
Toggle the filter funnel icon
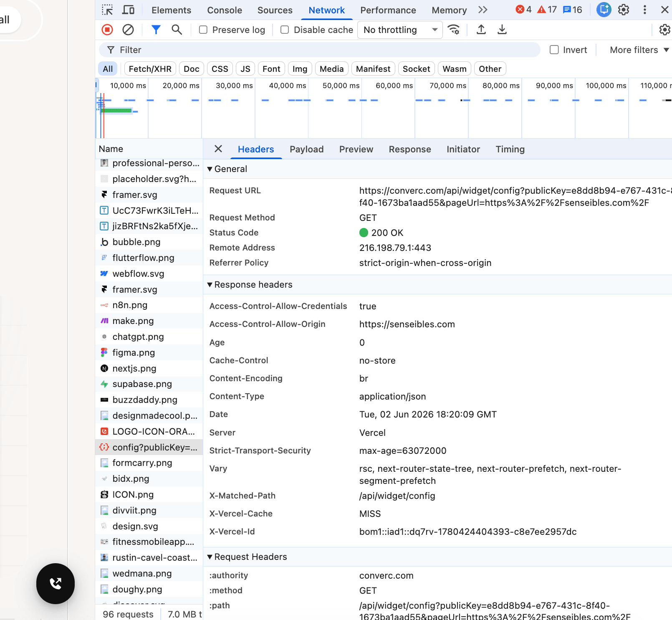click(x=156, y=30)
